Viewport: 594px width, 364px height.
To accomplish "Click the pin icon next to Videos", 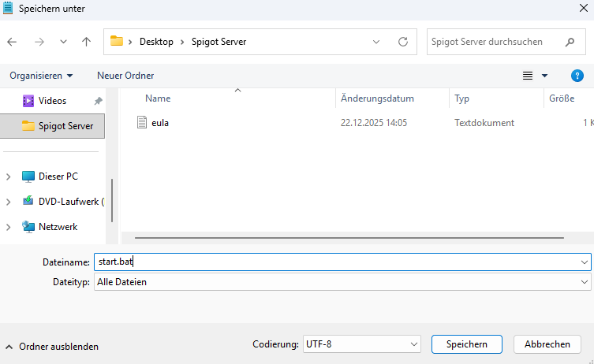I will point(98,101).
